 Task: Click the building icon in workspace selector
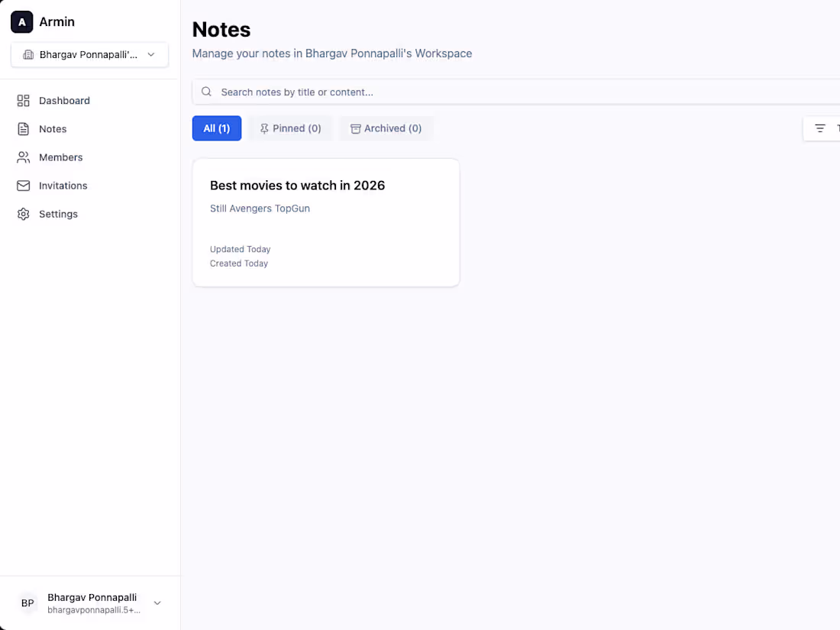click(x=29, y=54)
